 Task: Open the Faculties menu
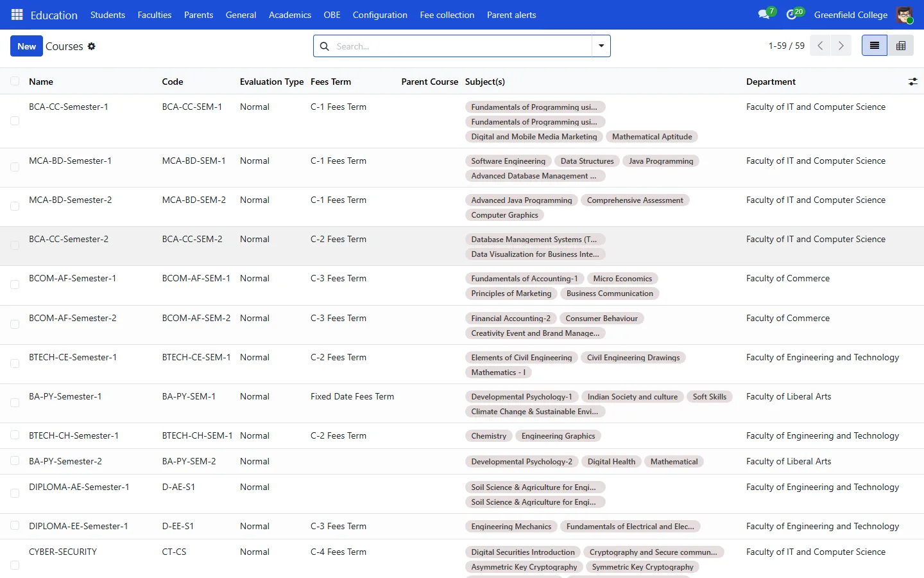[155, 15]
